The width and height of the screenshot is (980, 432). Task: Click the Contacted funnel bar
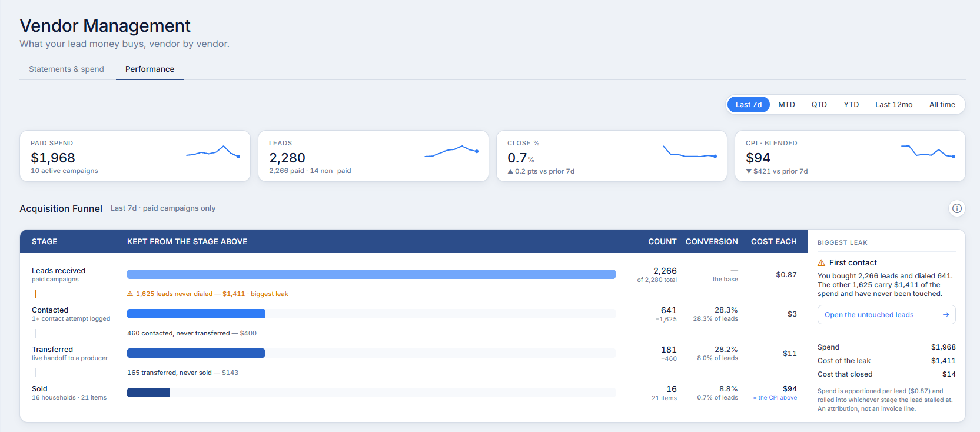click(x=196, y=314)
